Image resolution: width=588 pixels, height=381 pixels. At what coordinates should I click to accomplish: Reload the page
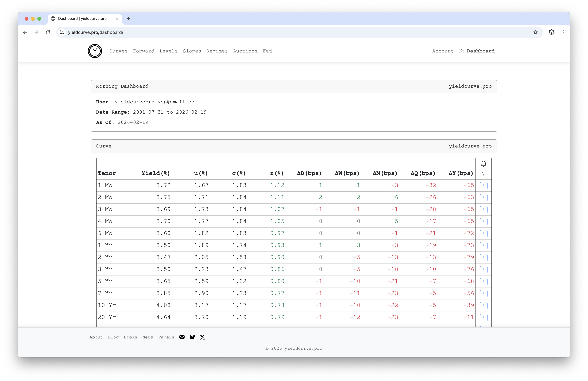tap(48, 32)
